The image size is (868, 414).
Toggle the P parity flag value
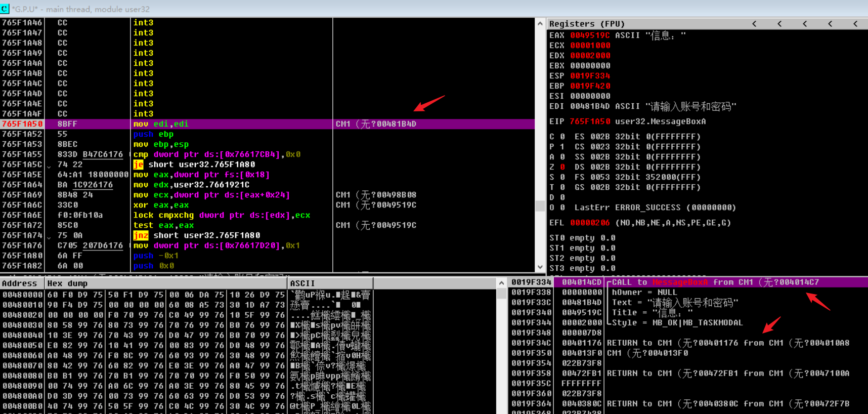562,147
